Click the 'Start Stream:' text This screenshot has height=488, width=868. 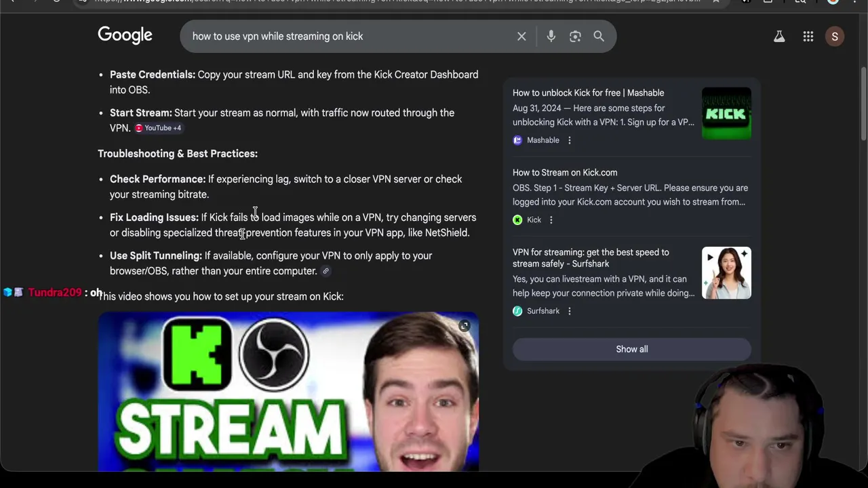click(x=141, y=113)
